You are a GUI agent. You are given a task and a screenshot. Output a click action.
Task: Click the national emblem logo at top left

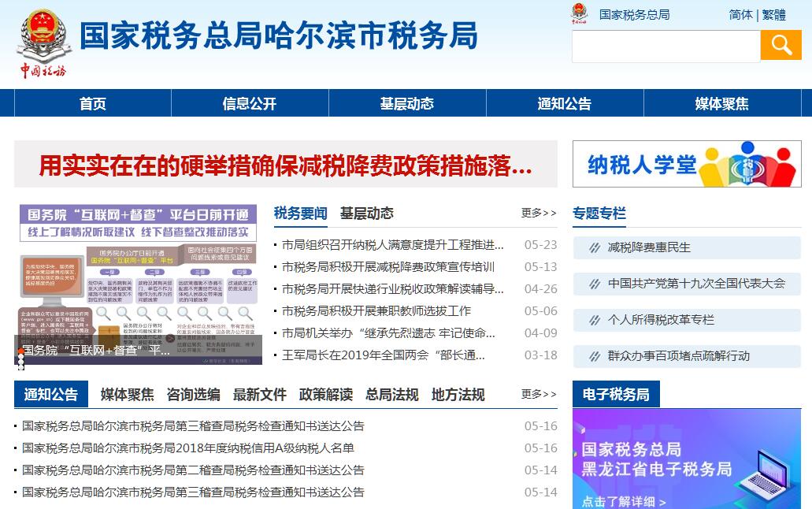(44, 43)
